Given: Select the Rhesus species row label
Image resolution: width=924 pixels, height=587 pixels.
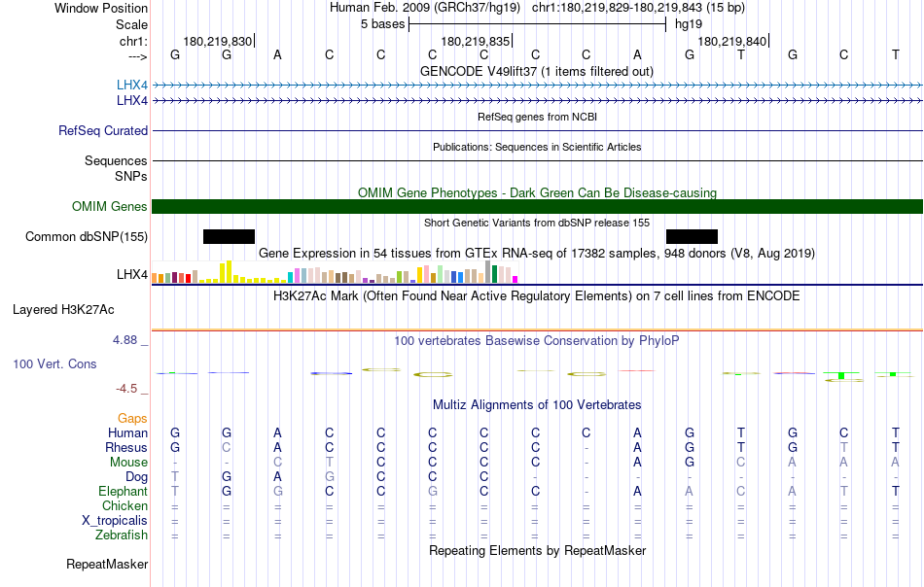Looking at the screenshot, I should pyautogui.click(x=126, y=448).
